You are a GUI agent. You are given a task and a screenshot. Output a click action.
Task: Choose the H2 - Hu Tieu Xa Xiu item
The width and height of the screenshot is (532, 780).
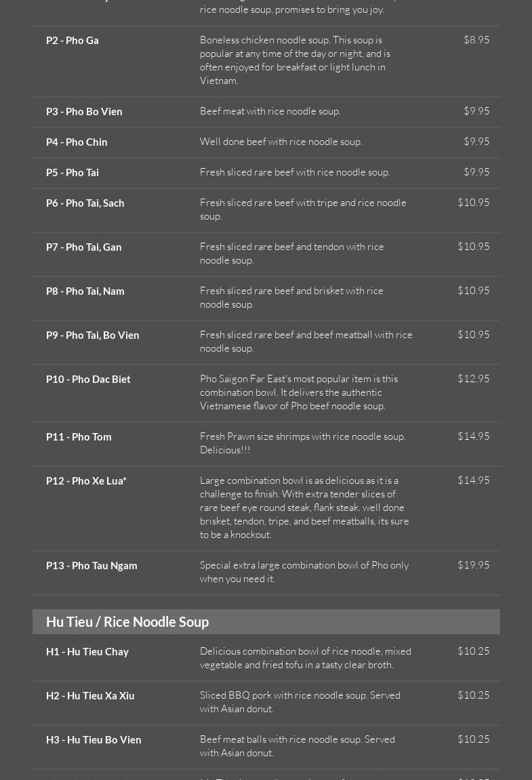tap(90, 696)
